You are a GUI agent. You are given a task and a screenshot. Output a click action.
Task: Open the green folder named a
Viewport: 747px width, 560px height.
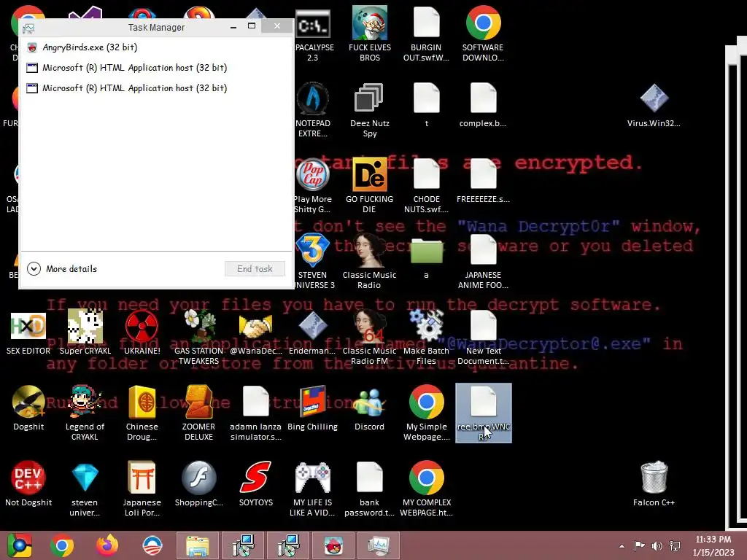[426, 257]
